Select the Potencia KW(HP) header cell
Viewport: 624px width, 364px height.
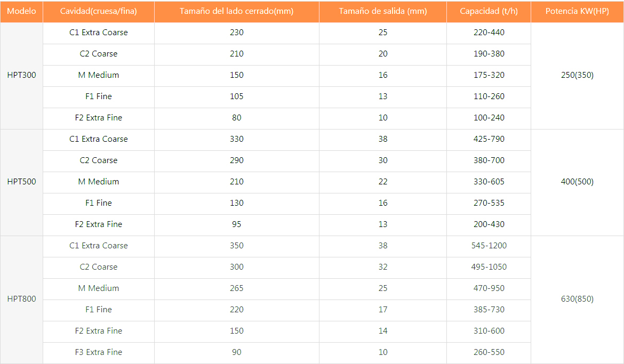[577, 11]
